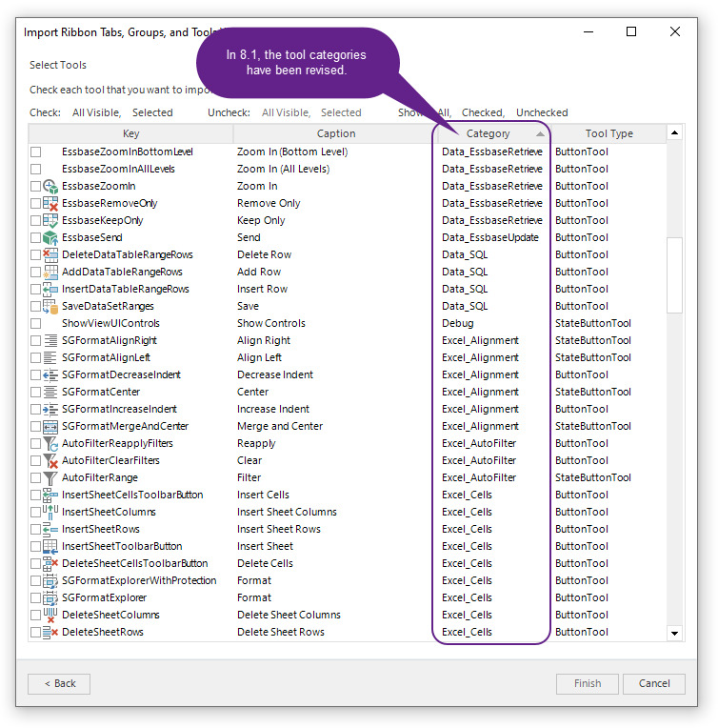
Task: Tick the SGFormatCenter checkbox
Action: 36,393
